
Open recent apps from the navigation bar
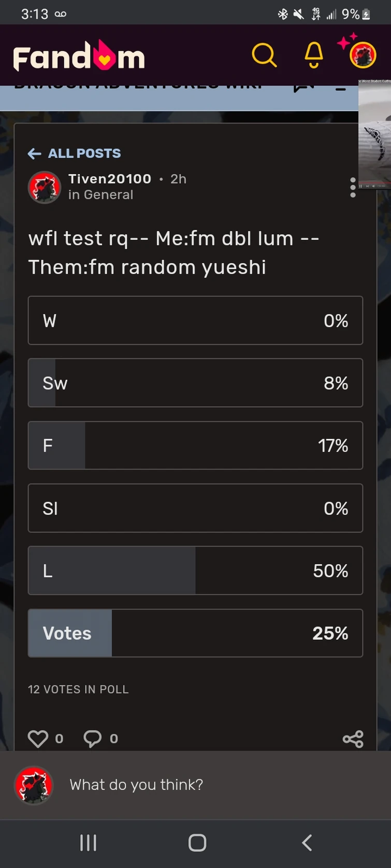point(88,843)
